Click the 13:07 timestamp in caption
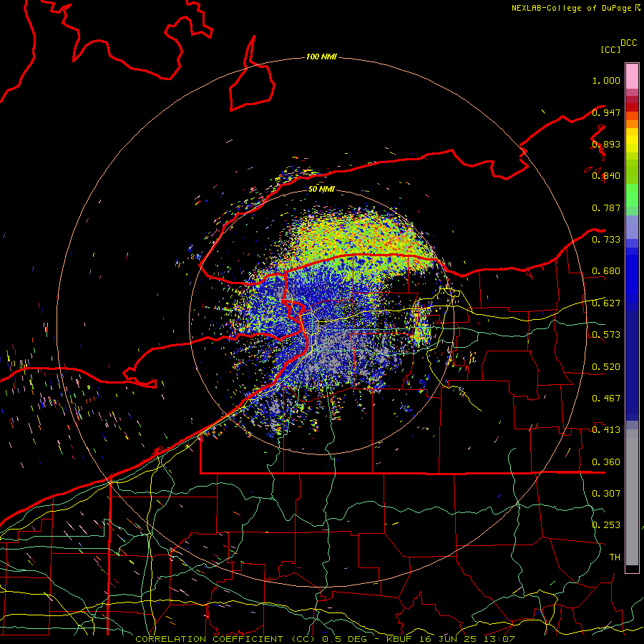This screenshot has width=644, height=644. pos(500,639)
